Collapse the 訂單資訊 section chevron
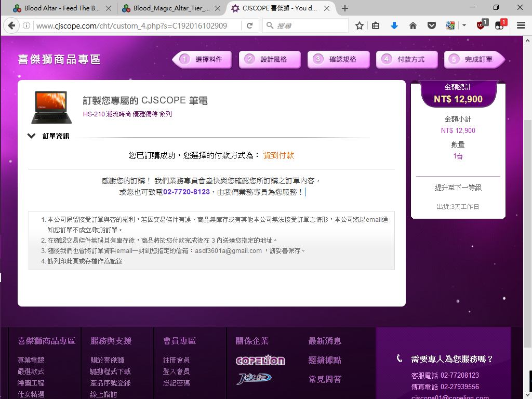Screen dimensions: 532x399 coord(31,136)
